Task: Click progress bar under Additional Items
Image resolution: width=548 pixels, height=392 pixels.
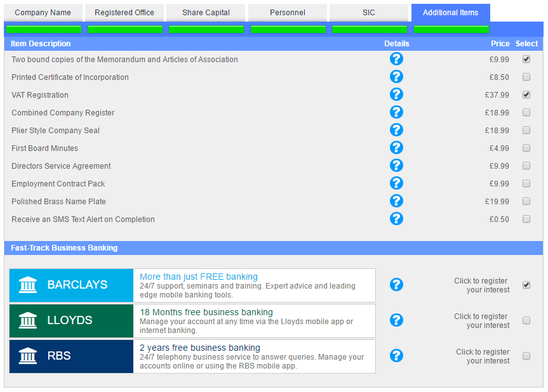Action: click(x=451, y=29)
